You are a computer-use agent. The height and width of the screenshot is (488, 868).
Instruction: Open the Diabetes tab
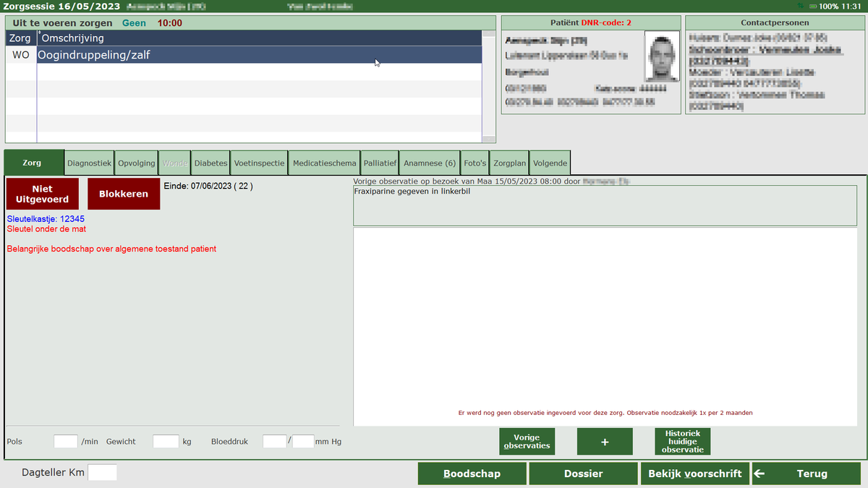point(210,163)
